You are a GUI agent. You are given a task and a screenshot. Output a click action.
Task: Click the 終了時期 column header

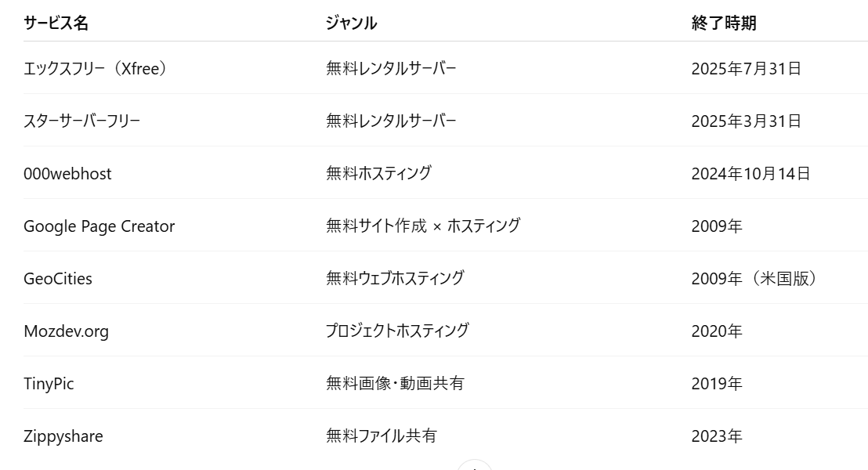click(x=724, y=23)
